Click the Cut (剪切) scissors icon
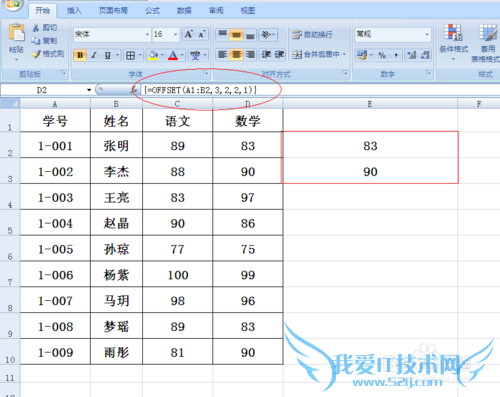The width and height of the screenshot is (500, 397). coord(36,28)
